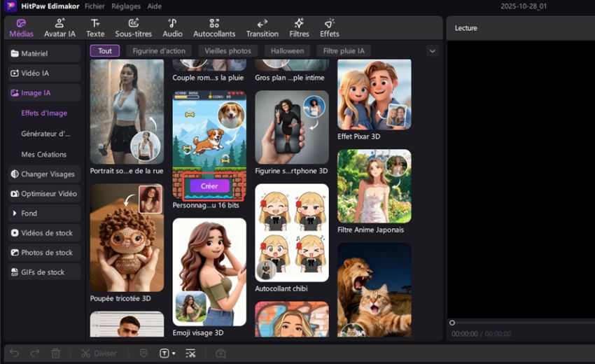Open the Sous-titres panel
Image resolution: width=595 pixels, height=364 pixels.
(x=133, y=27)
